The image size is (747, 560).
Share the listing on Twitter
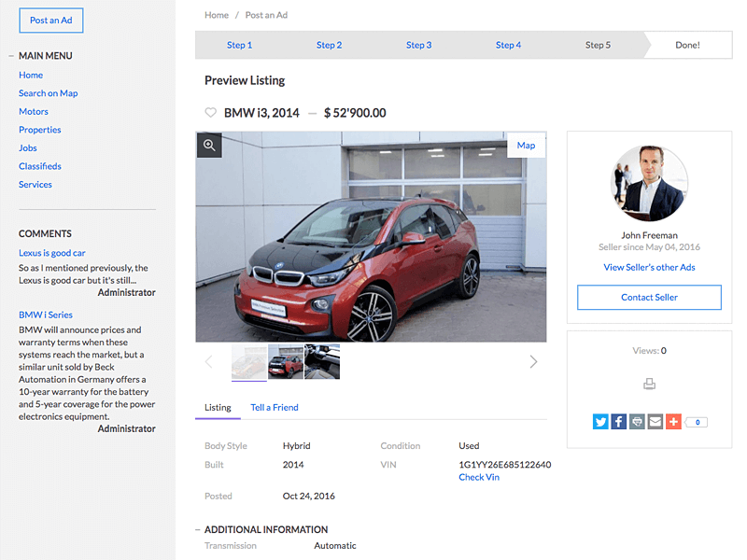click(600, 422)
